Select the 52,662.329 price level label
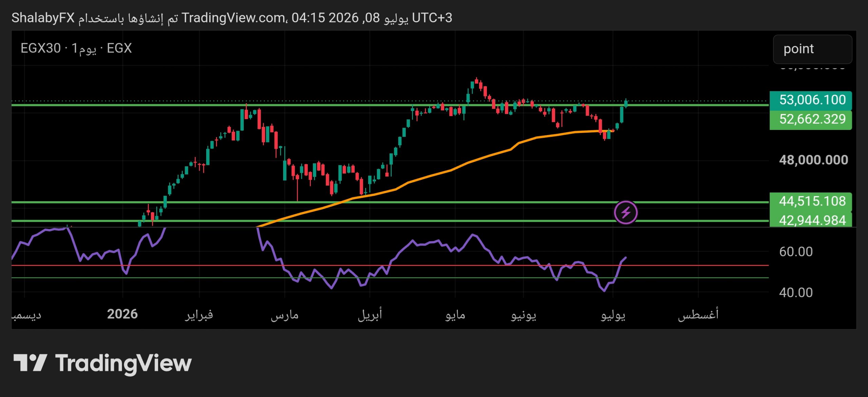This screenshot has height=397, width=868. tap(811, 119)
